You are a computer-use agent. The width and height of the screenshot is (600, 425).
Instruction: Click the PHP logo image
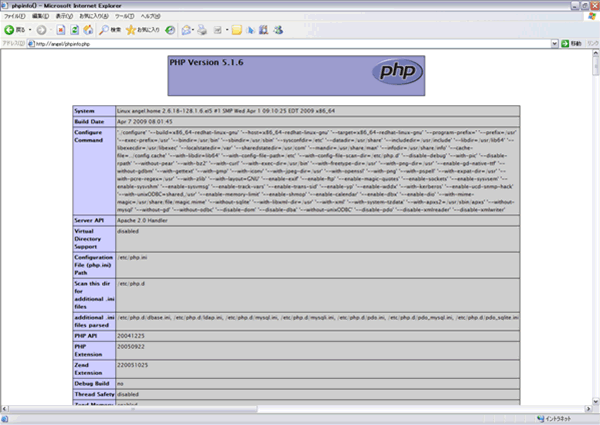398,72
